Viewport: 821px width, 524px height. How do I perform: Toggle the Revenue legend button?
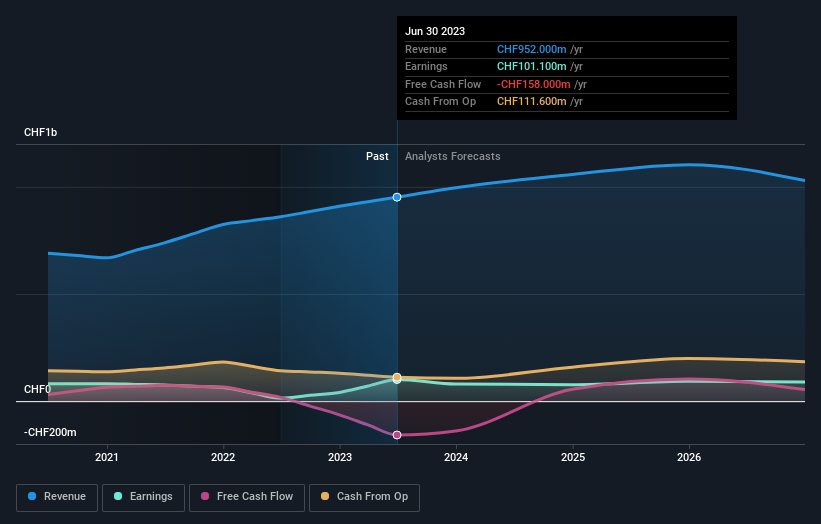click(x=57, y=497)
